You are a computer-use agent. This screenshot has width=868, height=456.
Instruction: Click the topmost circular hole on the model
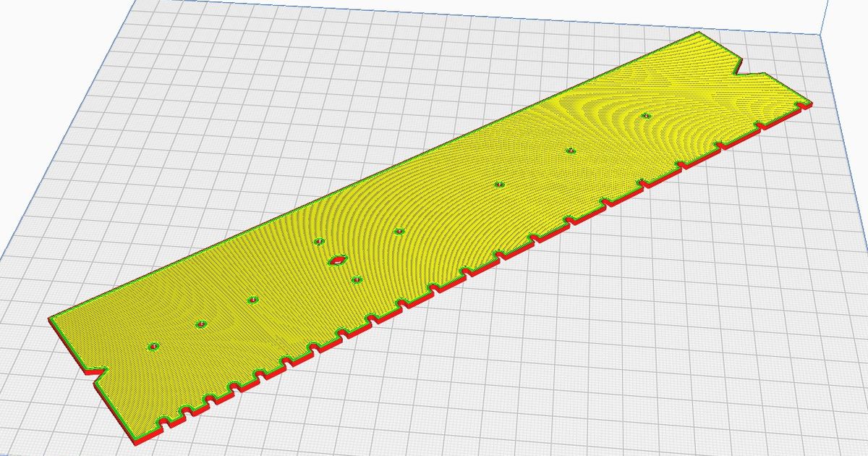pyautogui.click(x=647, y=114)
